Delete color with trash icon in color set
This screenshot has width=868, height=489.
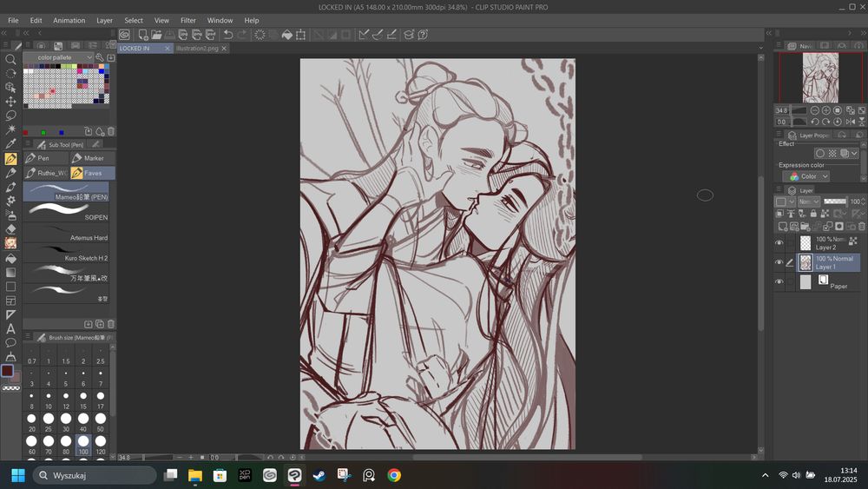click(x=111, y=131)
